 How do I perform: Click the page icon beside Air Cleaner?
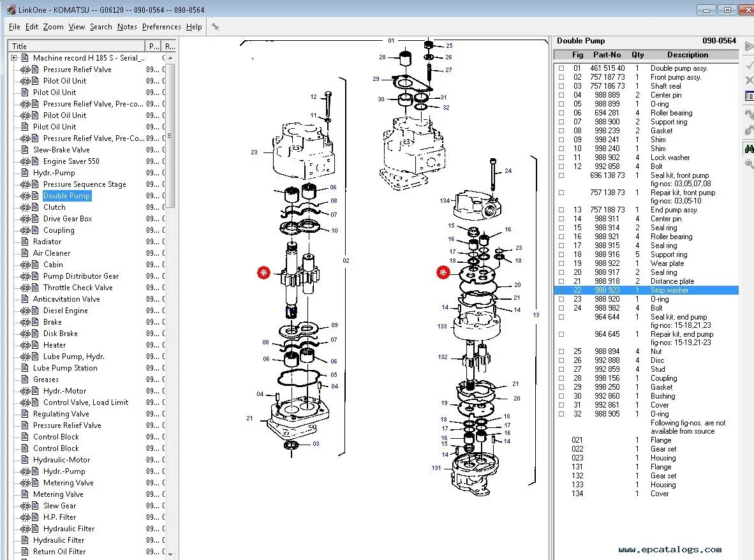coord(25,253)
